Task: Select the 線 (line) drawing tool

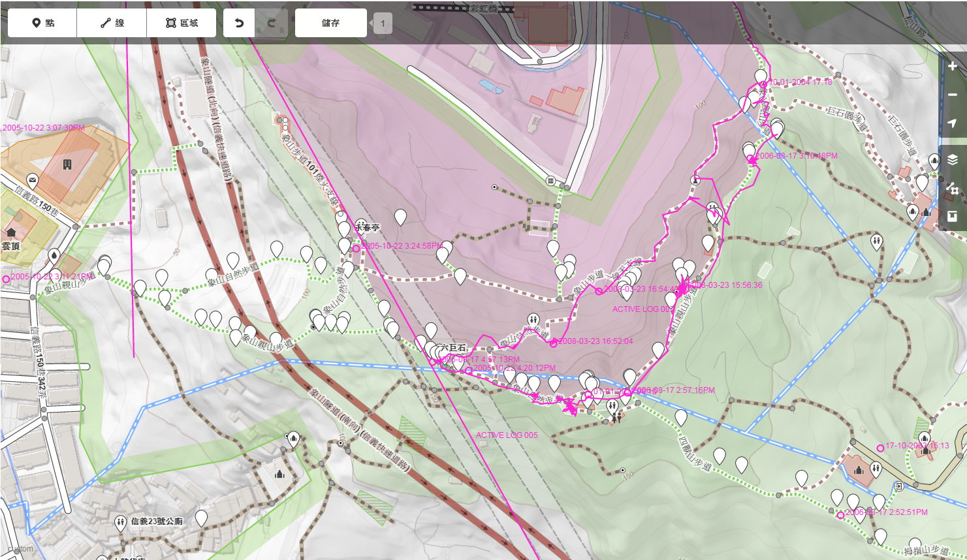Action: [x=112, y=23]
